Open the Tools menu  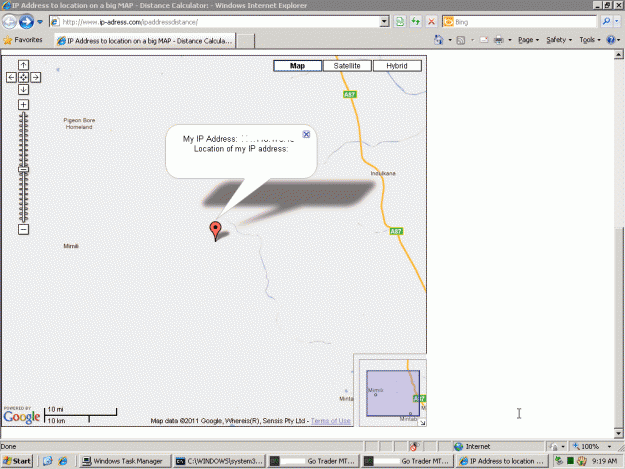(x=590, y=40)
